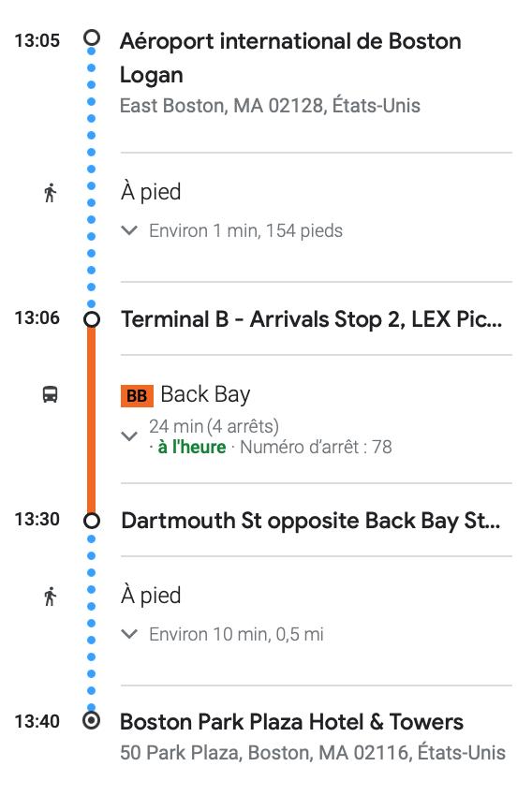Select the Terminal B - Arrivals Stop 2 entry
The width and height of the screenshot is (532, 796).
point(311,319)
